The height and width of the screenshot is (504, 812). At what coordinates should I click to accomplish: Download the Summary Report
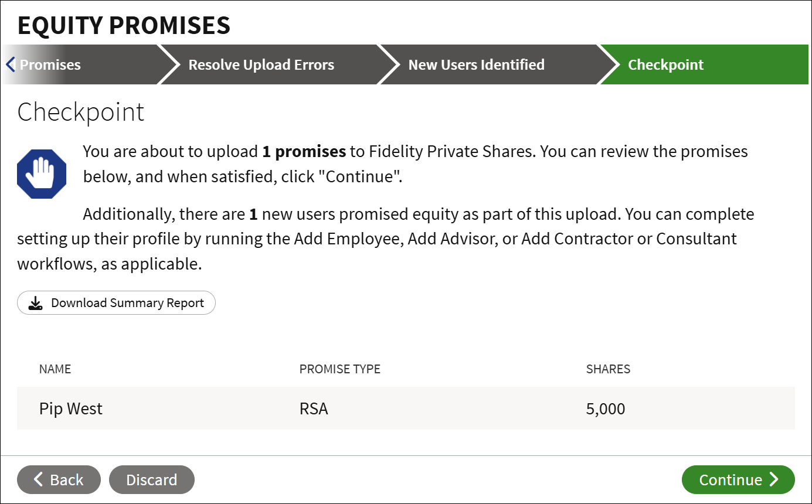tap(116, 303)
